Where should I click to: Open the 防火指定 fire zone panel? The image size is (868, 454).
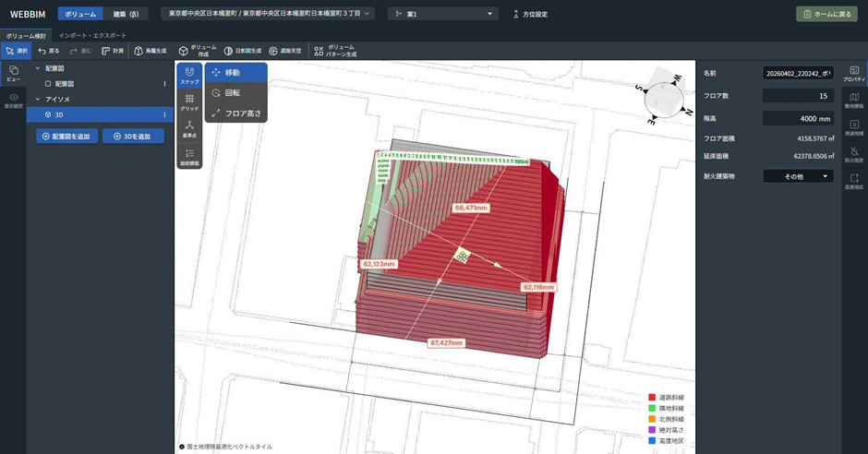(854, 153)
